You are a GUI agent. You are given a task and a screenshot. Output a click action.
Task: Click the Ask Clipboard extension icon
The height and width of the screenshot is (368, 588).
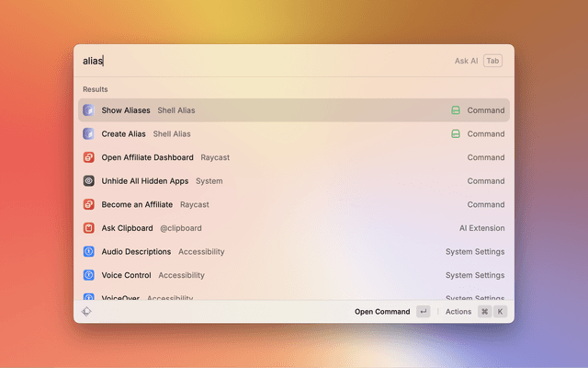[x=89, y=228]
